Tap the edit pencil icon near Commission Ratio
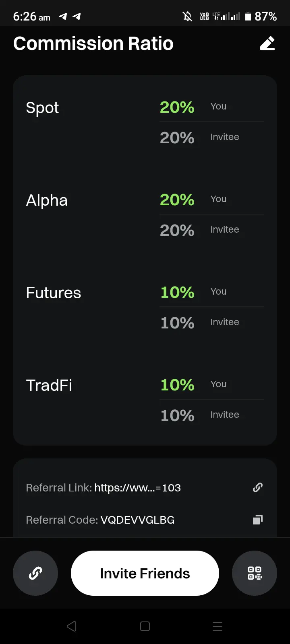 [x=267, y=43]
